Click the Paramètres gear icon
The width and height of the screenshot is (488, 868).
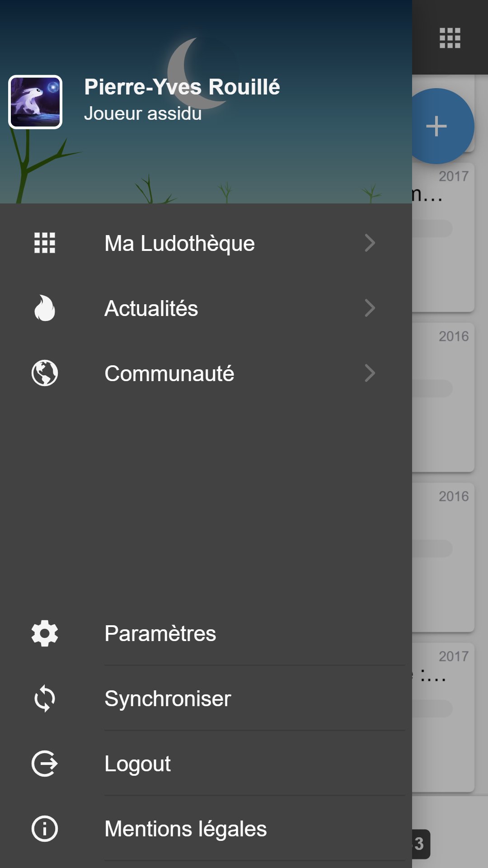[45, 633]
